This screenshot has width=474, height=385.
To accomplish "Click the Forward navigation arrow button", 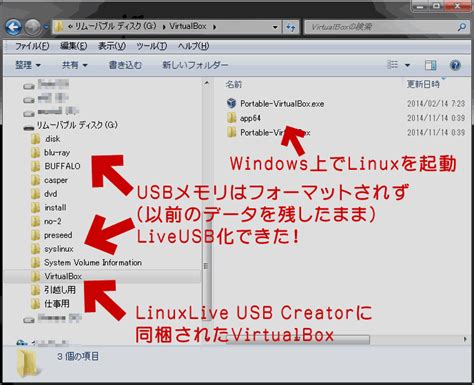I will pyautogui.click(x=32, y=27).
